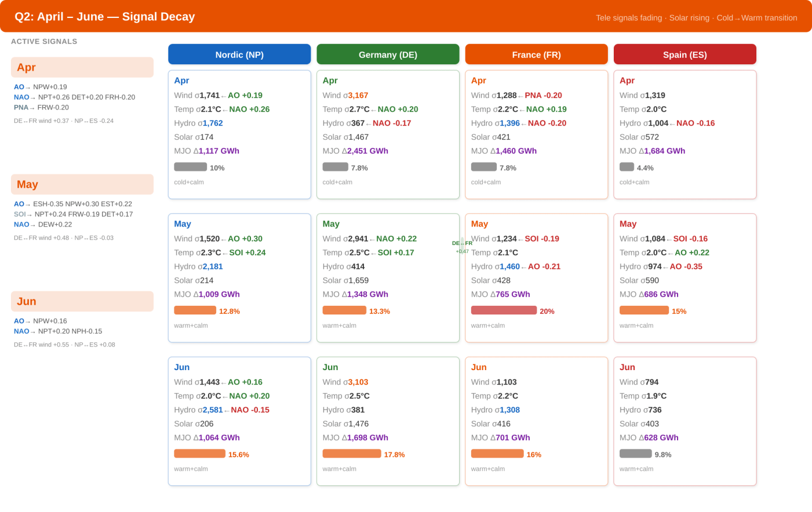Click the France May 20% red bar
Viewport: 812px width, 512px height.
tap(504, 310)
